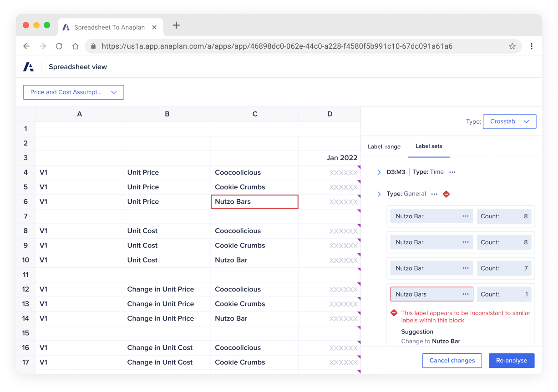Click the Anaplan logo in header
The height and width of the screenshot is (392, 558).
(28, 67)
